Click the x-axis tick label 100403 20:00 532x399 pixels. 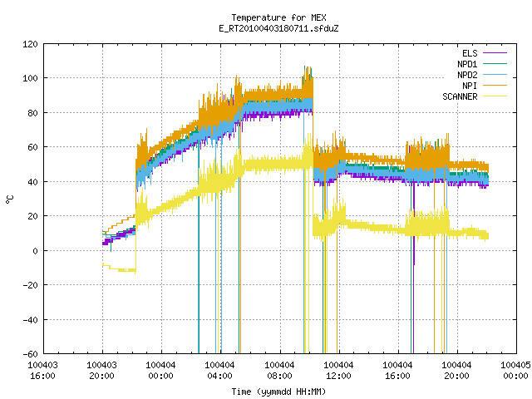[101, 371]
